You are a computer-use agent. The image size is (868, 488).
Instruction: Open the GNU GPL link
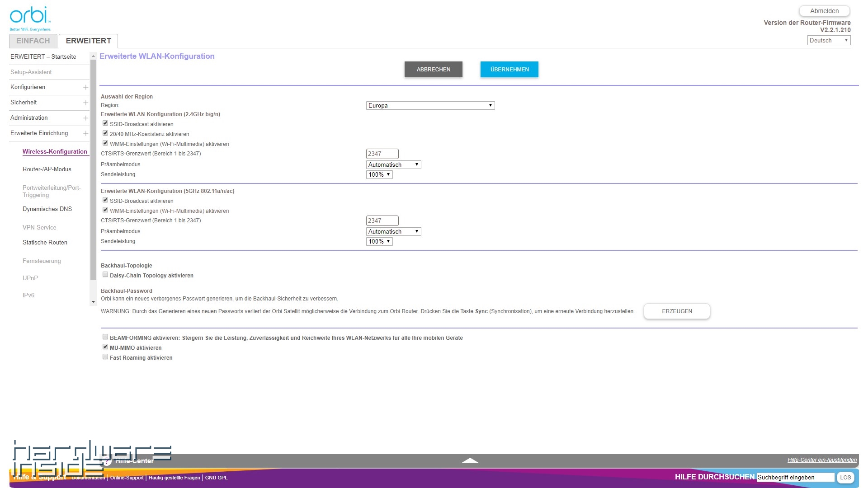point(216,478)
